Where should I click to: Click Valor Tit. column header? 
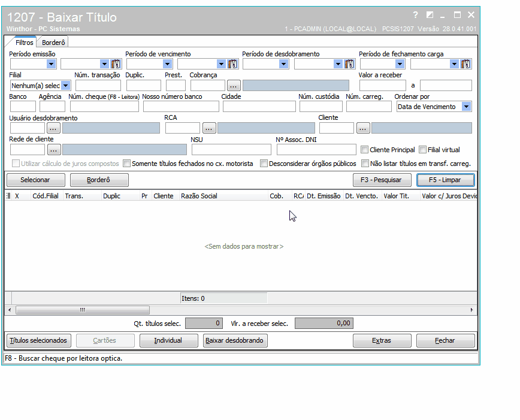pyautogui.click(x=401, y=196)
